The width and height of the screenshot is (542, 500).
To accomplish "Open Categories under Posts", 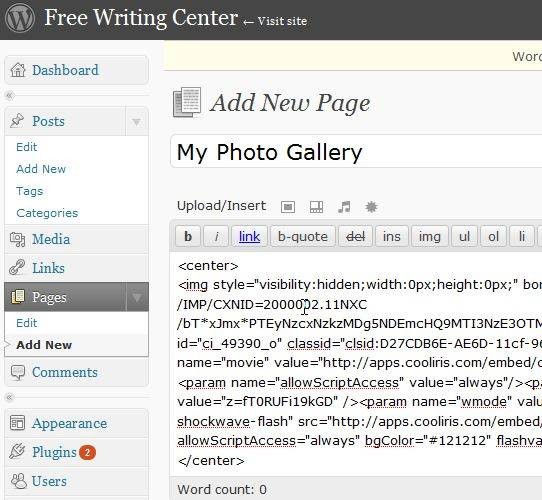I will click(x=47, y=213).
